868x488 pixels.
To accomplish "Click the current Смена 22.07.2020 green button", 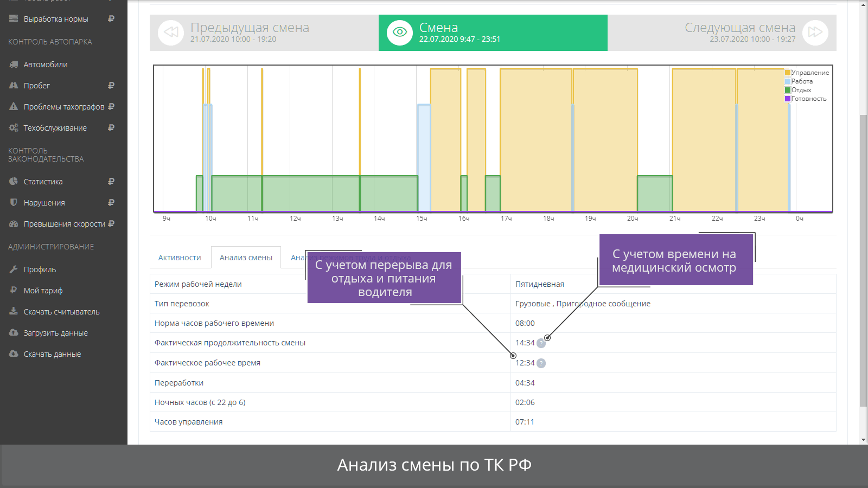I will (x=493, y=33).
